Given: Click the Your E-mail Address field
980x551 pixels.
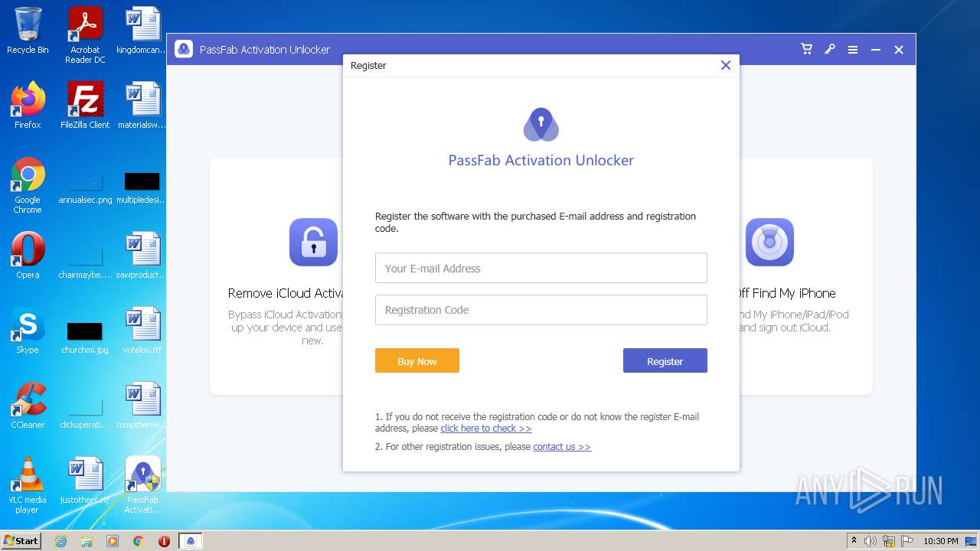Looking at the screenshot, I should [x=541, y=268].
